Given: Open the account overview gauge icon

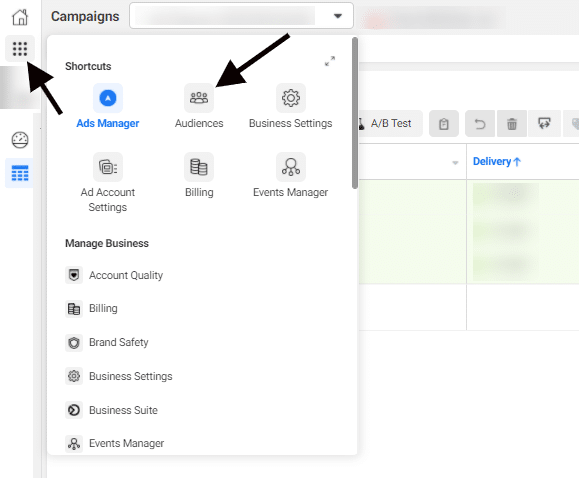Looking at the screenshot, I should [20, 140].
